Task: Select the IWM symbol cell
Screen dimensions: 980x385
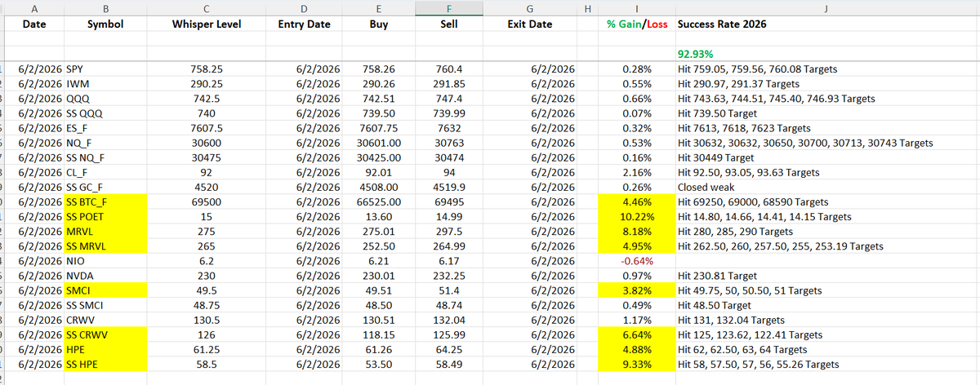Action: (105, 83)
